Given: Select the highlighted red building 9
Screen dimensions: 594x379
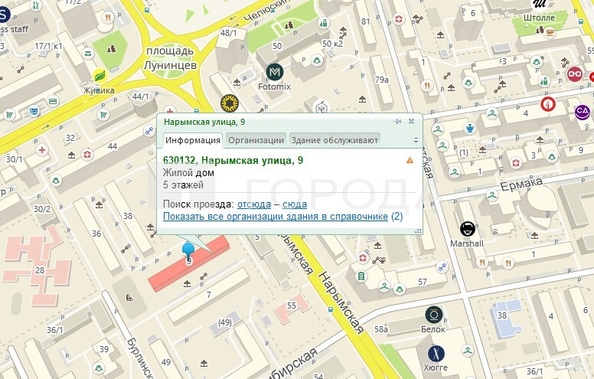Looking at the screenshot, I should pyautogui.click(x=189, y=263).
